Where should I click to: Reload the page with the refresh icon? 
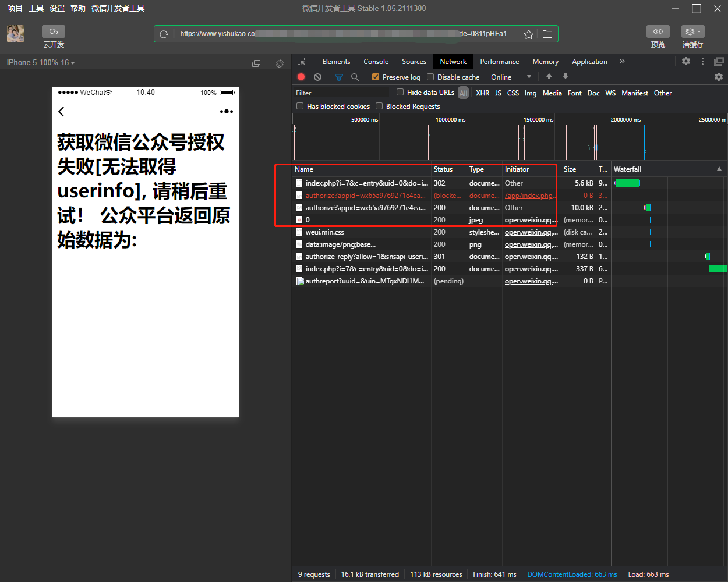click(164, 34)
